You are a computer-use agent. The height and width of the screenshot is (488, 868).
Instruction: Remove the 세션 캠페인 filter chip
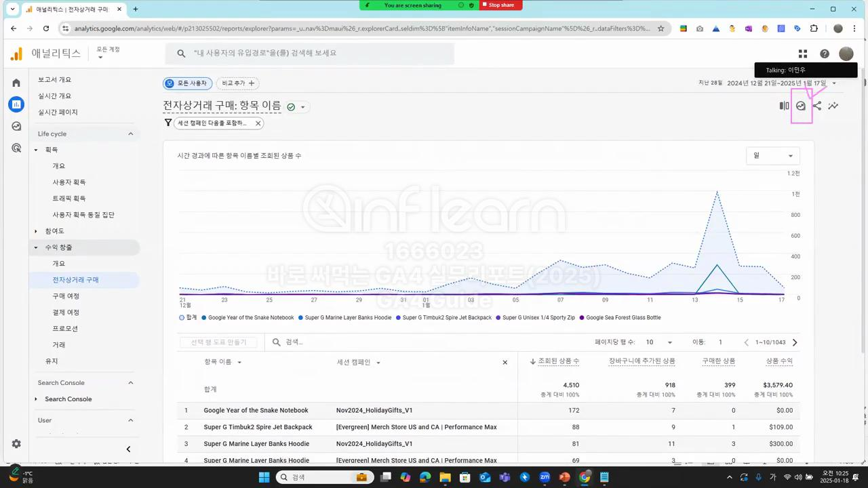click(x=258, y=123)
